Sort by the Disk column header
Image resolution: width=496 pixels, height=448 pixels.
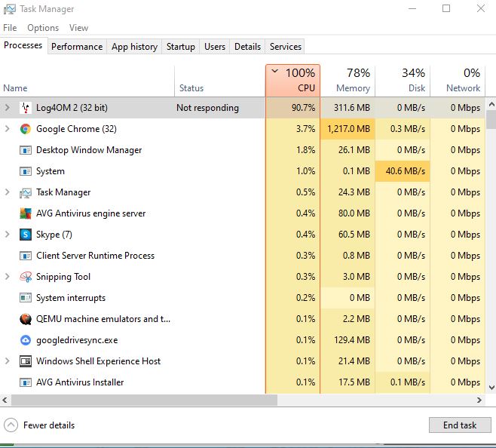tap(403, 81)
